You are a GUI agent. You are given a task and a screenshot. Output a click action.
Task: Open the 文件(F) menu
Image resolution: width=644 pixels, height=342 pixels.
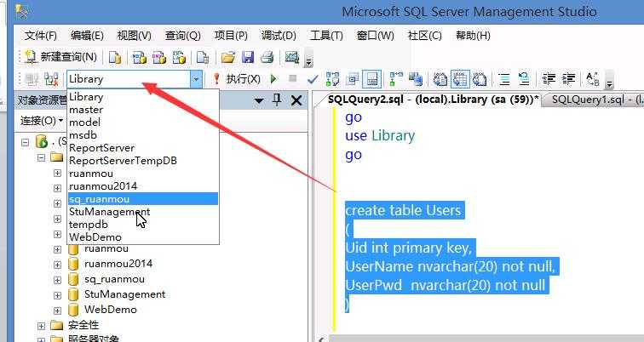pyautogui.click(x=41, y=36)
